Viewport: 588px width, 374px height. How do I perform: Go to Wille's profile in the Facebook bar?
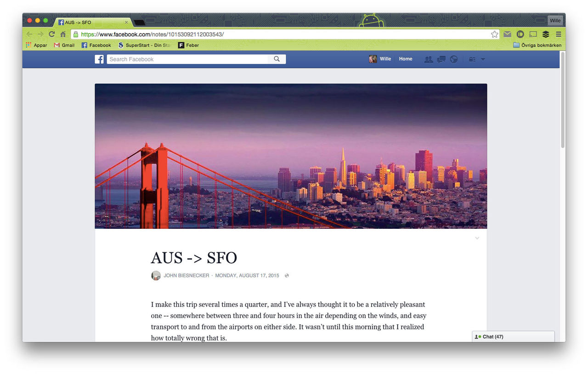click(380, 59)
